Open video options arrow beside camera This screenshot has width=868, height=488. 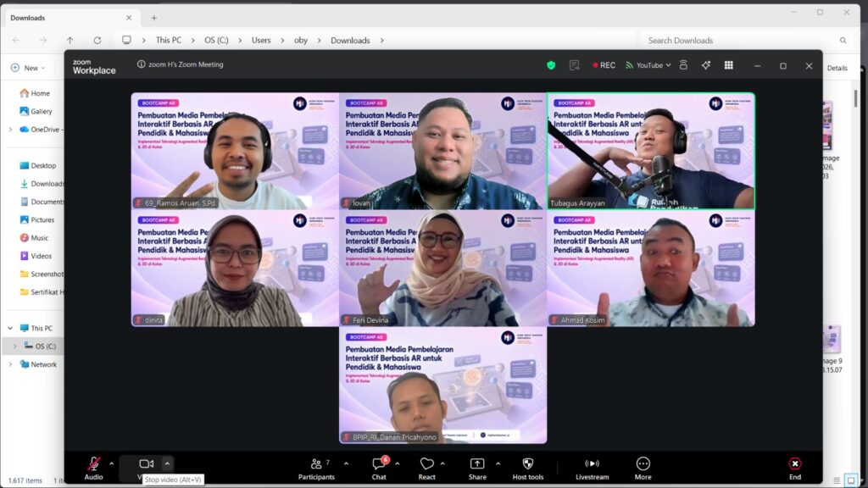coord(167,463)
